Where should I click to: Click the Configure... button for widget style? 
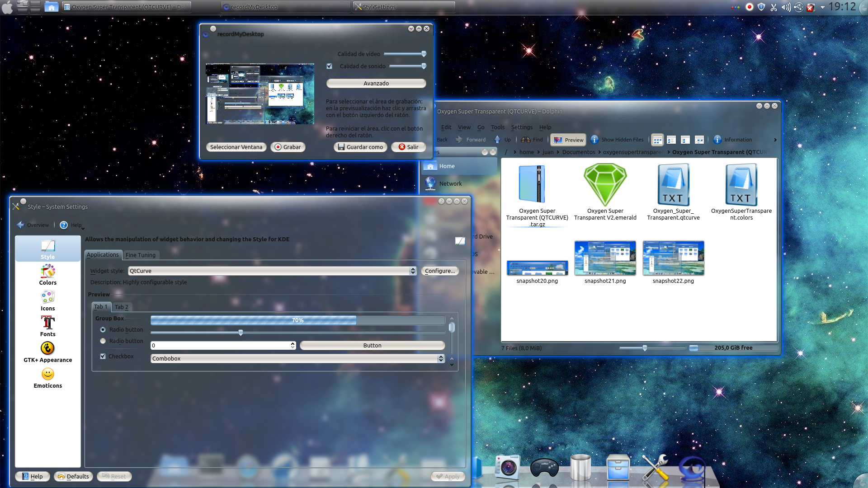440,271
